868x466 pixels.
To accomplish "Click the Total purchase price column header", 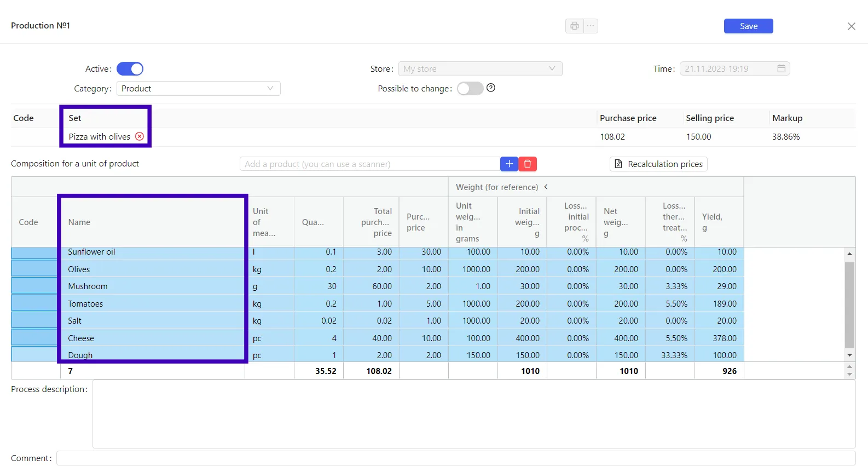I will [x=371, y=222].
